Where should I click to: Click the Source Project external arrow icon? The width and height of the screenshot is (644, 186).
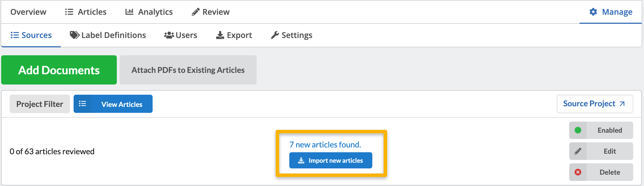click(622, 104)
